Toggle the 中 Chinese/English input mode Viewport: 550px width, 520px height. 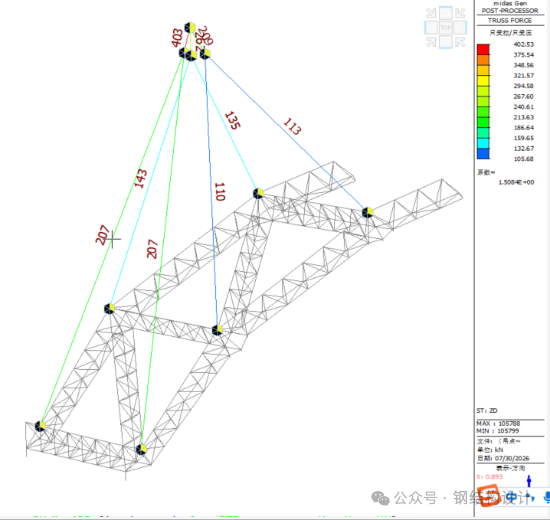pyautogui.click(x=512, y=497)
